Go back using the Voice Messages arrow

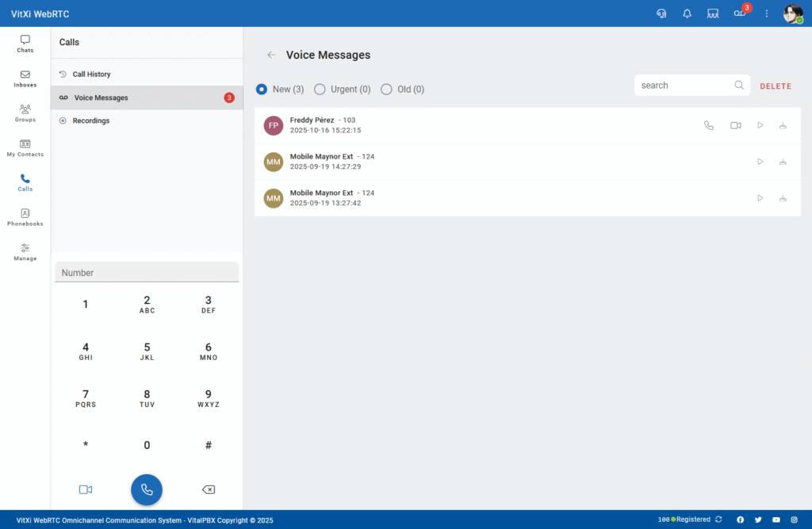click(271, 56)
